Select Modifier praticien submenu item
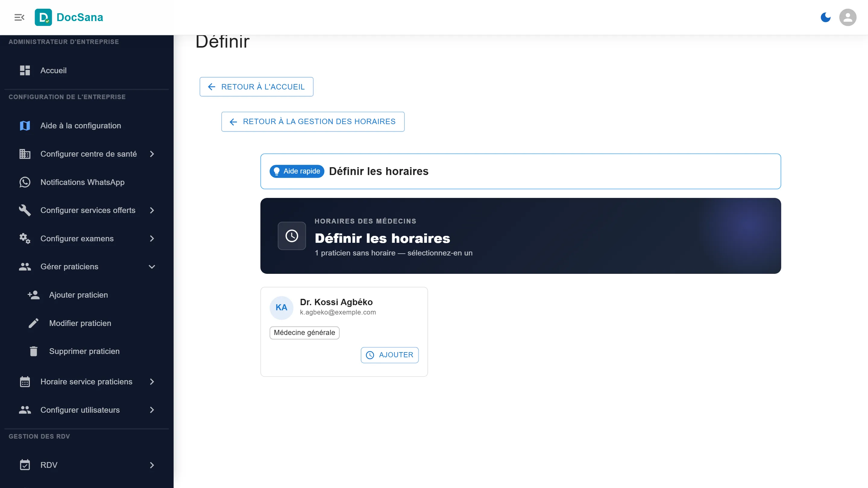The height and width of the screenshot is (488, 868). pos(86,323)
